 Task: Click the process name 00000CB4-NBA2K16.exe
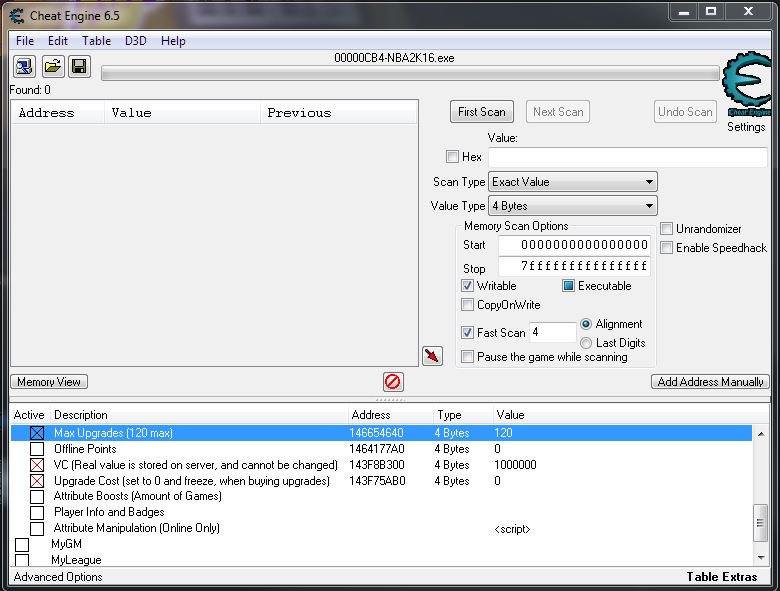[x=394, y=58]
